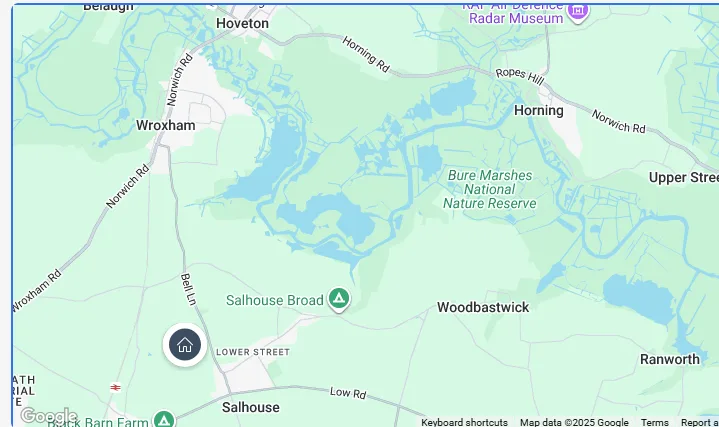Viewport: 719px width, 427px height.
Task: Open the Terms link
Action: [x=654, y=422]
